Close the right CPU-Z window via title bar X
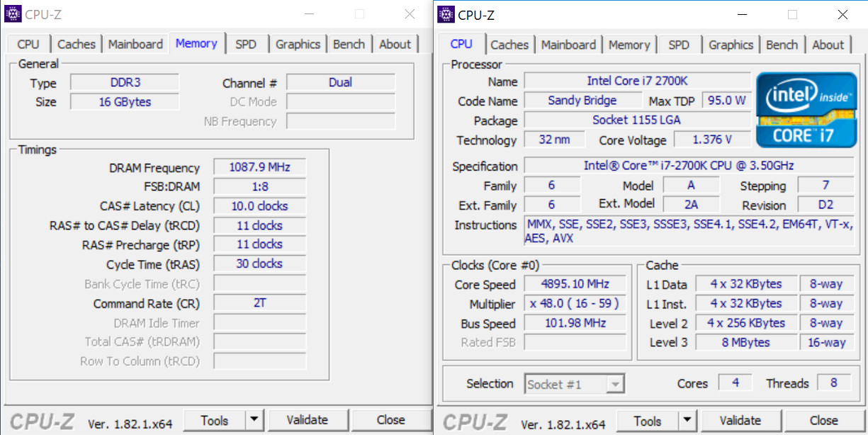 pyautogui.click(x=842, y=14)
